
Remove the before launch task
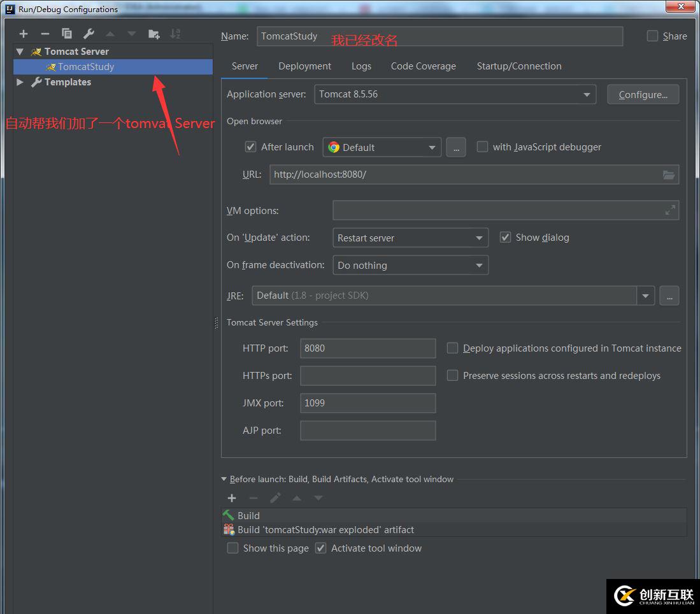click(254, 498)
